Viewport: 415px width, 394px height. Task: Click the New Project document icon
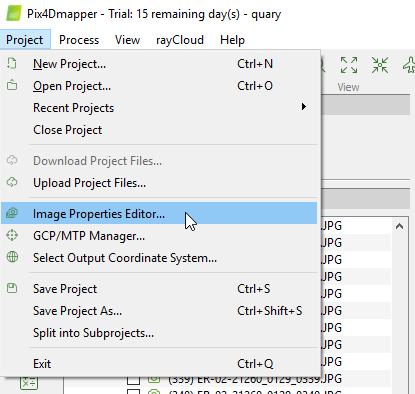coord(12,63)
